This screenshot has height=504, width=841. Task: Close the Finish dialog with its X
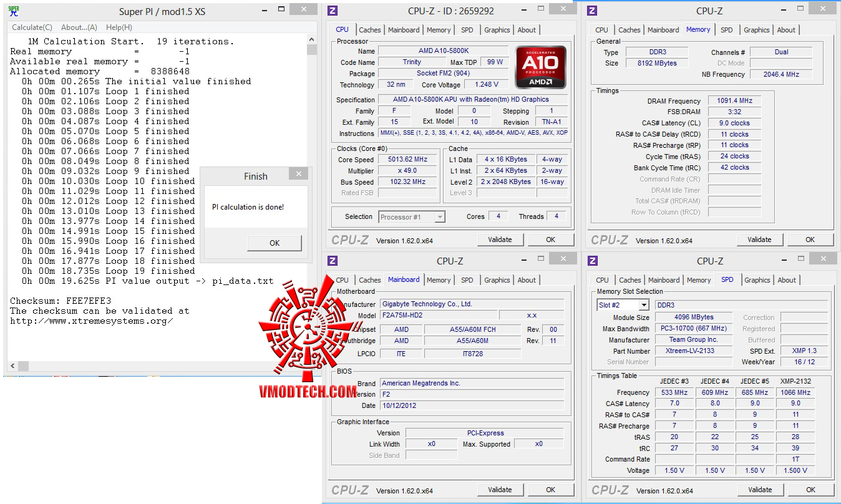(299, 174)
